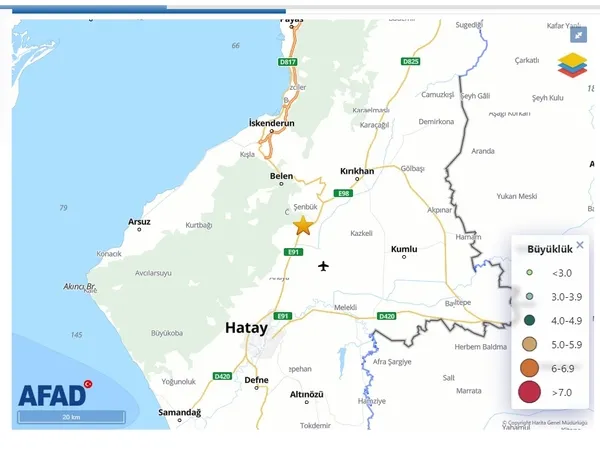The image size is (600, 471).
Task: Click the Melekli village label
Action: coord(346,307)
